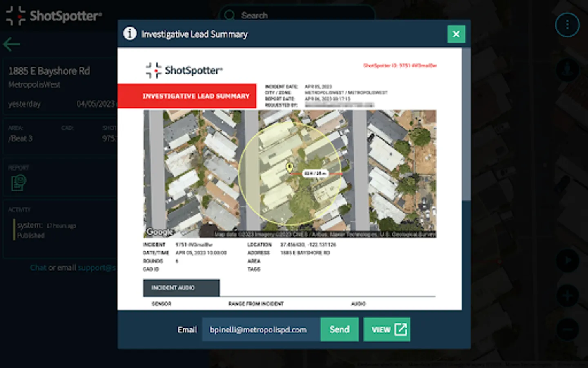Click the support email link

pyautogui.click(x=97, y=268)
